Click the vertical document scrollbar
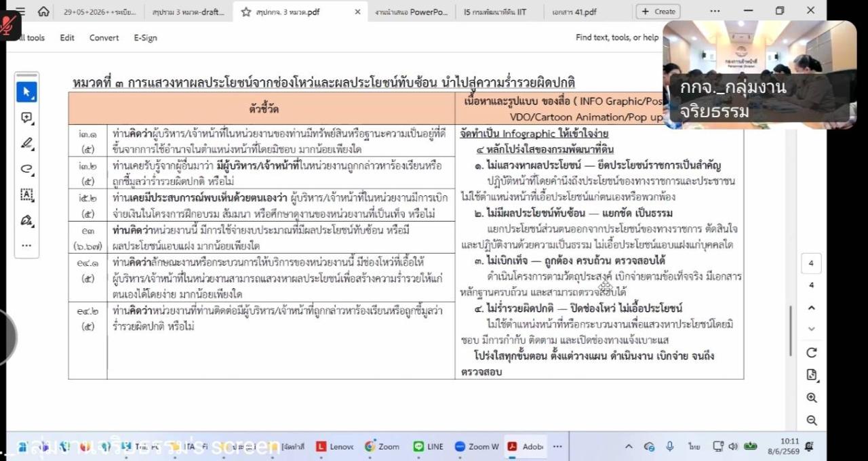Image resolution: width=868 pixels, height=461 pixels. point(790,330)
